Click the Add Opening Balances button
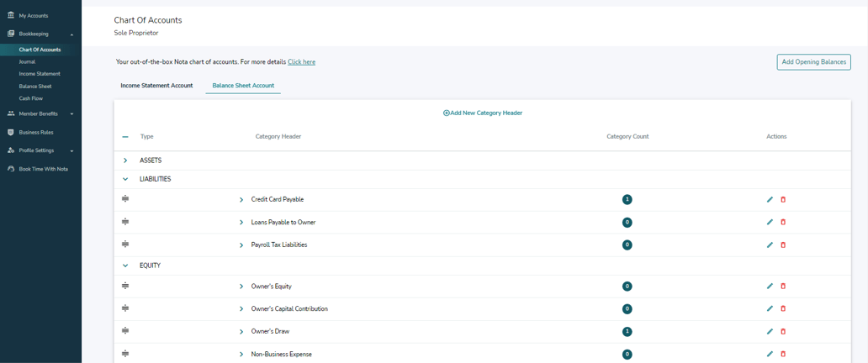868x363 pixels. pyautogui.click(x=813, y=62)
